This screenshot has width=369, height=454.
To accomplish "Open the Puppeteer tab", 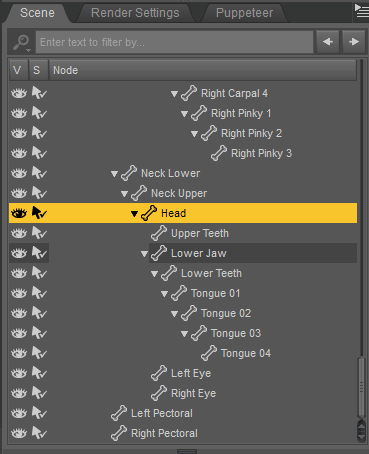I will (244, 13).
